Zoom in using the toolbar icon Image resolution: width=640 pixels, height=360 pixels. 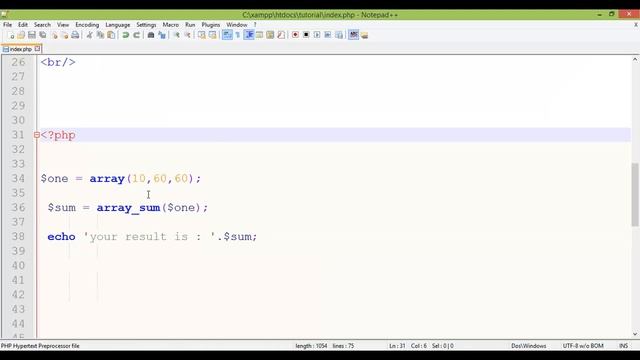click(x=177, y=35)
